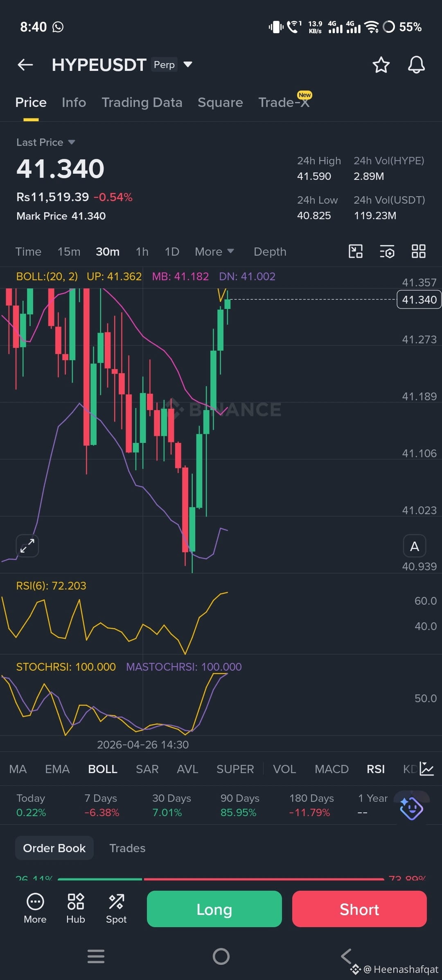
Task: Select the 15m interval
Action: (69, 252)
